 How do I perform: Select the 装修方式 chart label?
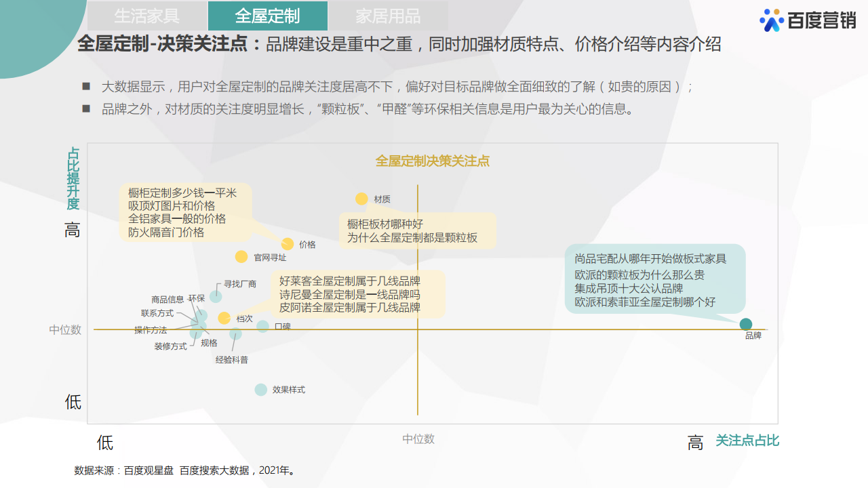click(x=170, y=346)
